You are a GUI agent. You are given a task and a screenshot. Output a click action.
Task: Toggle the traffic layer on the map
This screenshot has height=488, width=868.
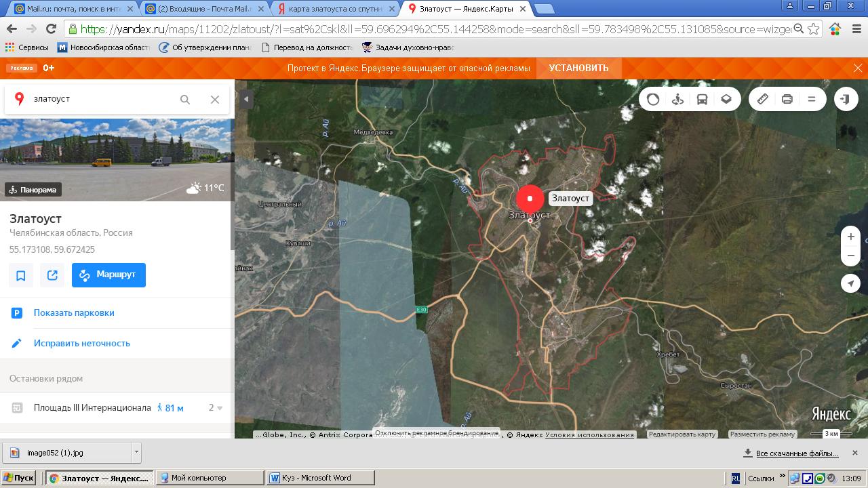tap(653, 99)
